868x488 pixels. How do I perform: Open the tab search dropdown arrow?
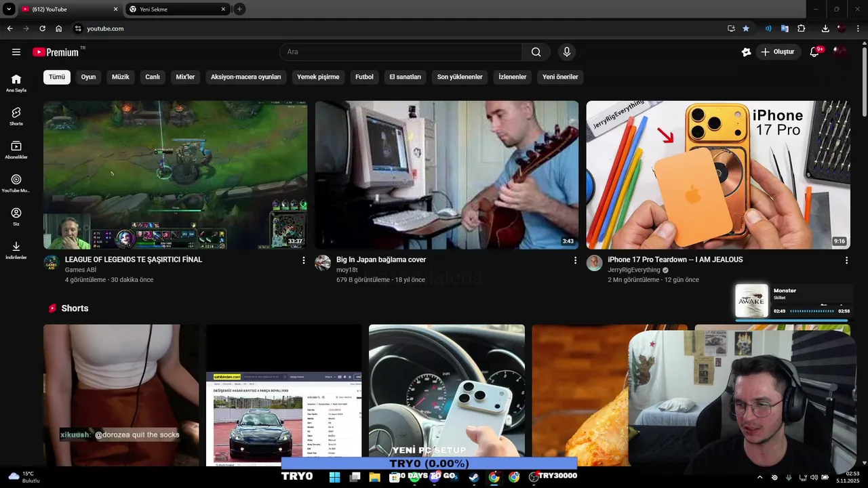point(9,9)
